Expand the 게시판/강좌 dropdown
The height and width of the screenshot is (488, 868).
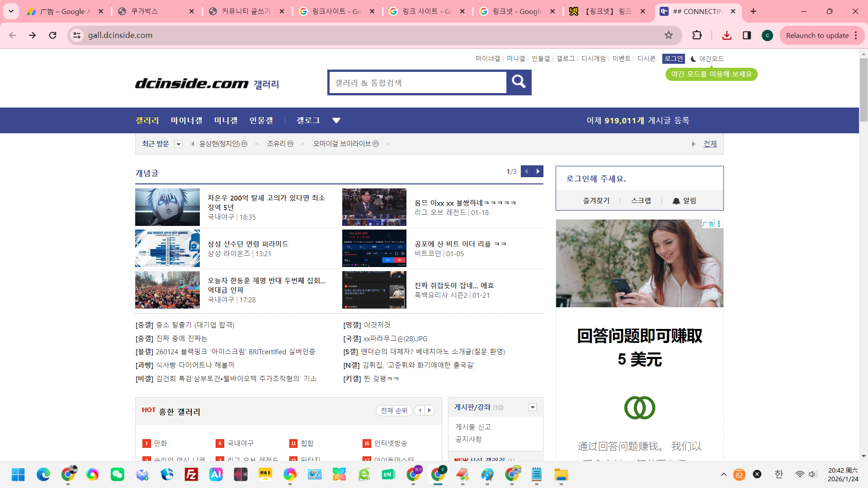(533, 407)
